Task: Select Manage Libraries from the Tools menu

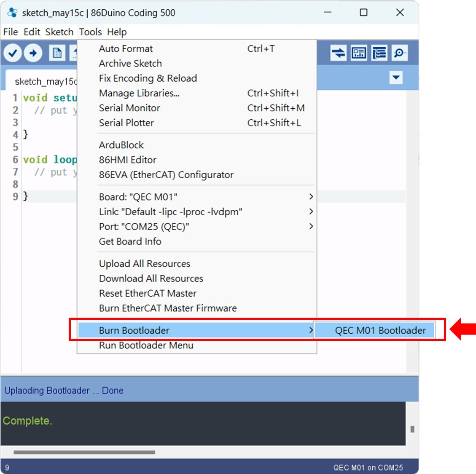Action: tap(139, 93)
